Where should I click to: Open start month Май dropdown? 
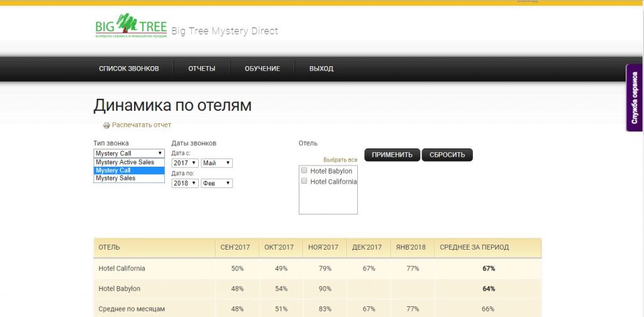pos(217,164)
